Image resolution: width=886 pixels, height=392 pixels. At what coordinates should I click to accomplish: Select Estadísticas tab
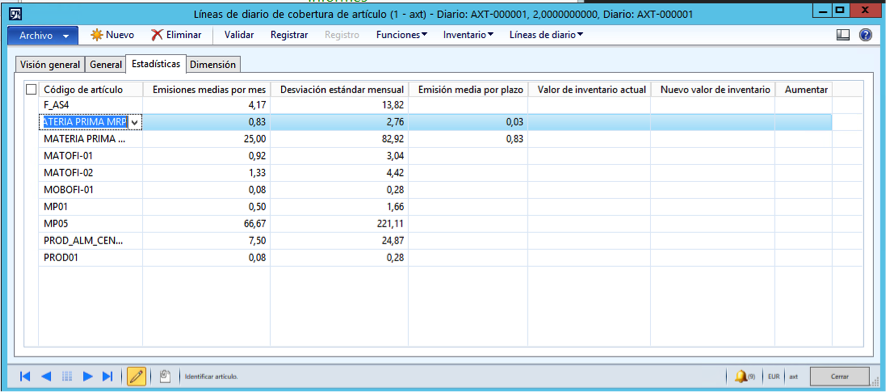tap(156, 64)
